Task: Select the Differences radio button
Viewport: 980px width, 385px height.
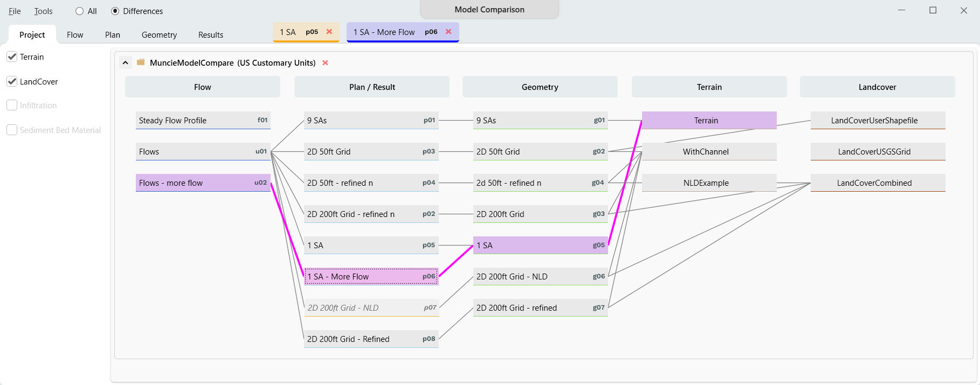Action: click(x=115, y=11)
